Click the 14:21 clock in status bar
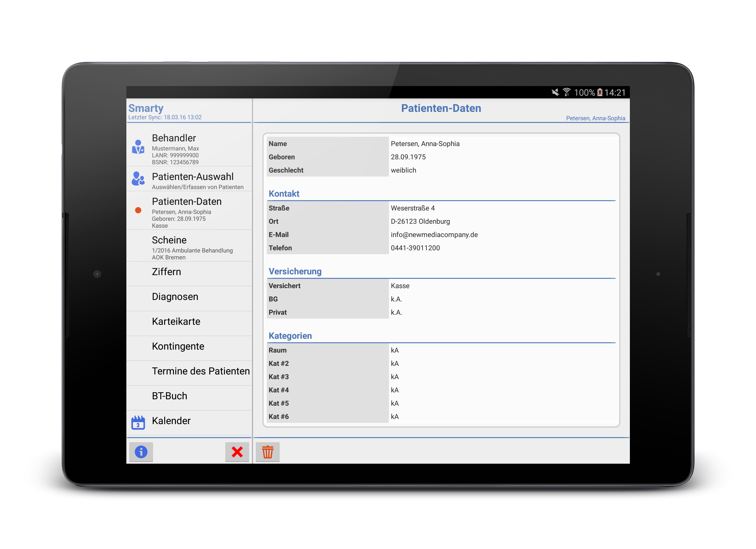Viewport: 756px width, 549px height. (615, 92)
